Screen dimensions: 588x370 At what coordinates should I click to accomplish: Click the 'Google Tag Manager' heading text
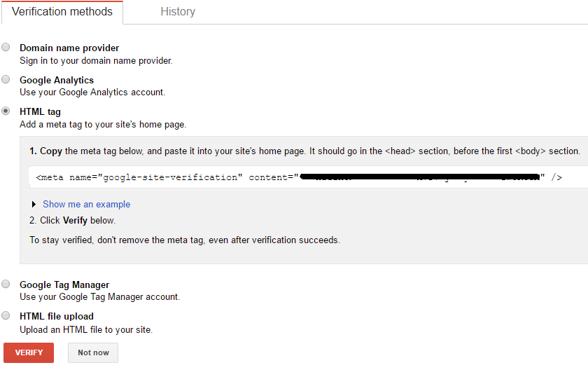tap(64, 285)
